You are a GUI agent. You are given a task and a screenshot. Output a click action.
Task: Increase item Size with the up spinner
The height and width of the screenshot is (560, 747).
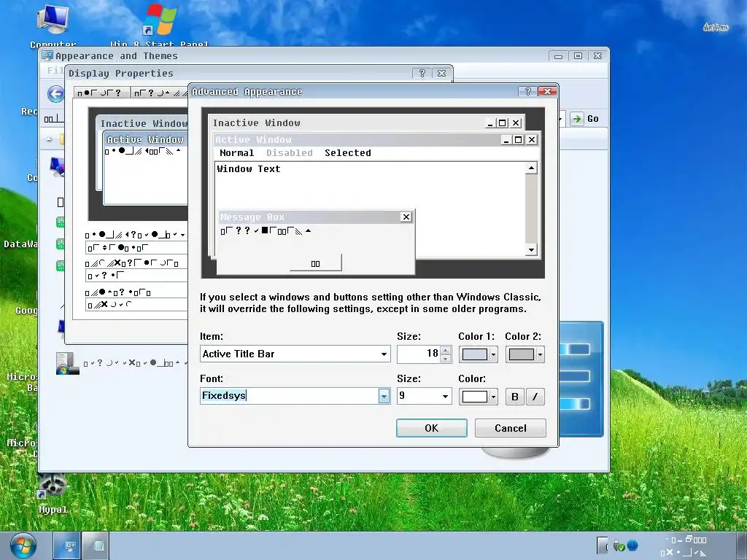point(446,350)
